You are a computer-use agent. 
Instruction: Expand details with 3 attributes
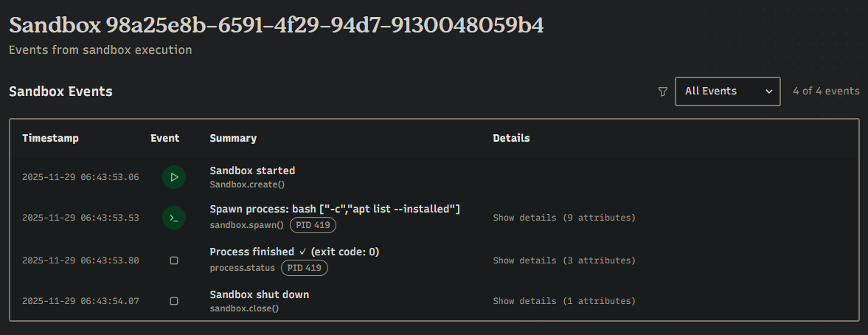click(563, 260)
